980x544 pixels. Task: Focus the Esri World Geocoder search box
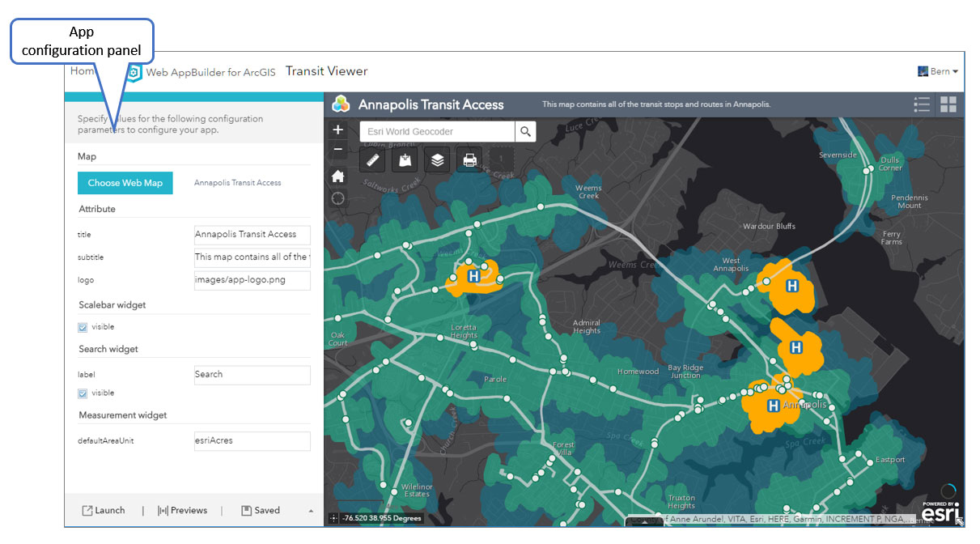(x=438, y=131)
